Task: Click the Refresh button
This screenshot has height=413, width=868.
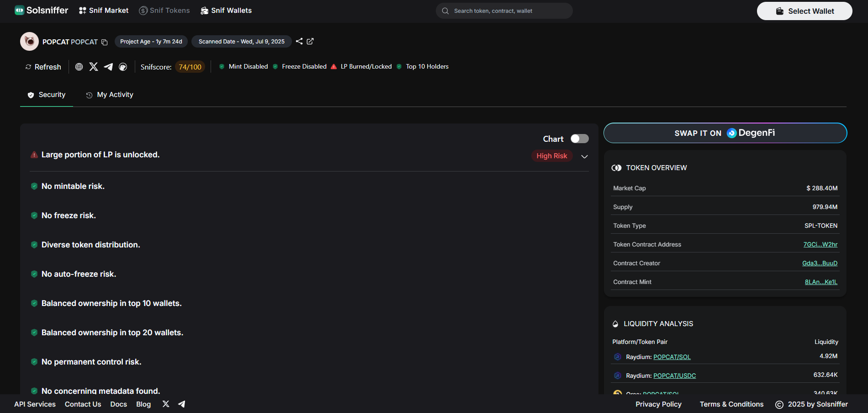Action: 43,67
